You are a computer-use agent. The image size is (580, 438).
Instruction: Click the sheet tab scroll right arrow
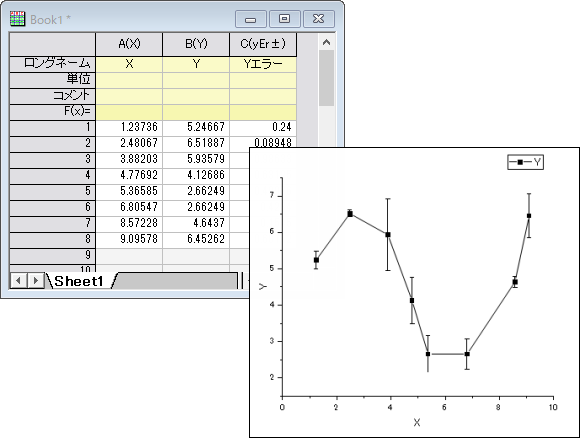click(x=36, y=281)
